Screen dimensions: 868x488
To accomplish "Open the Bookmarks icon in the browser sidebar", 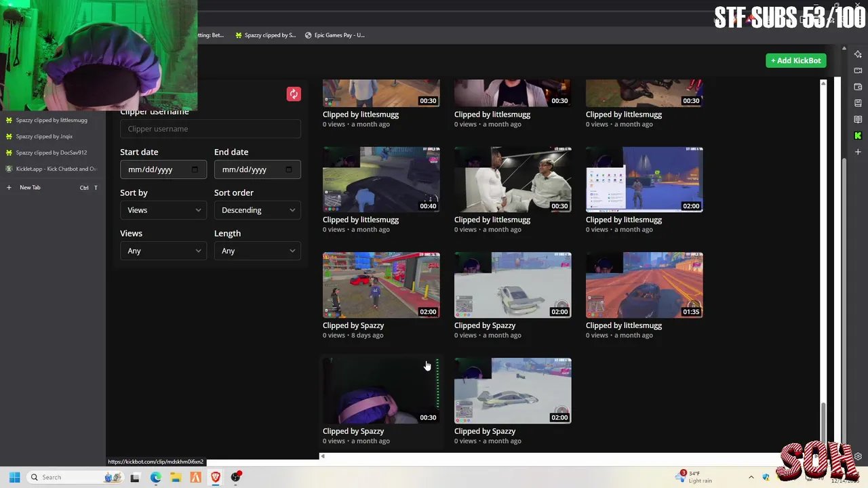I will pos(858,103).
